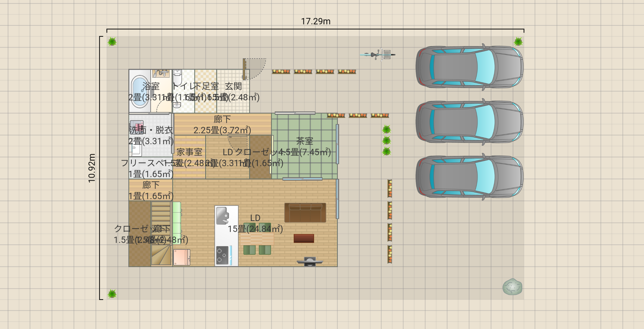Select the staircase beside the クローゼット
Image resolution: width=644 pixels, height=329 pixels.
pyautogui.click(x=161, y=233)
